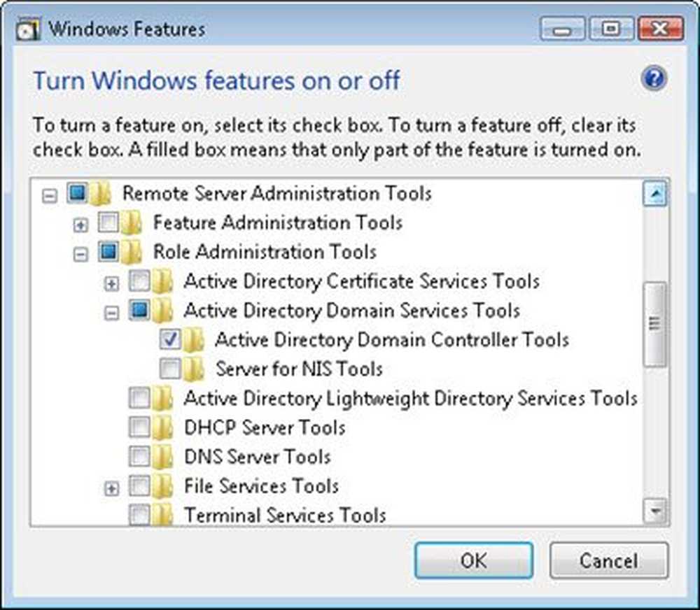Enable DHCP Server Tools checkbox

click(139, 427)
